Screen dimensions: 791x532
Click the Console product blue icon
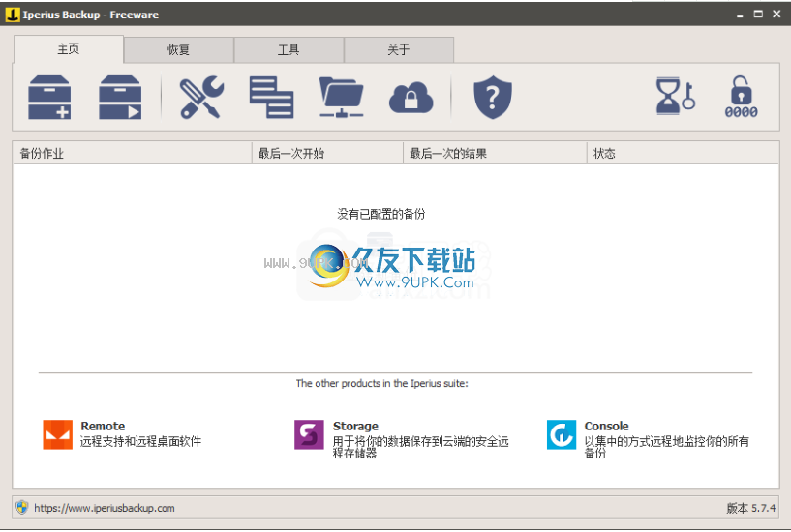(562, 434)
